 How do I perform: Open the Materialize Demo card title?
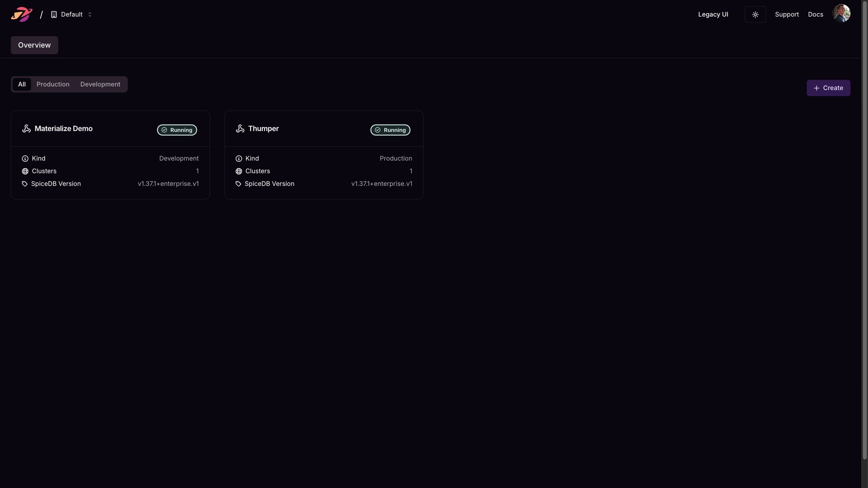pos(63,129)
